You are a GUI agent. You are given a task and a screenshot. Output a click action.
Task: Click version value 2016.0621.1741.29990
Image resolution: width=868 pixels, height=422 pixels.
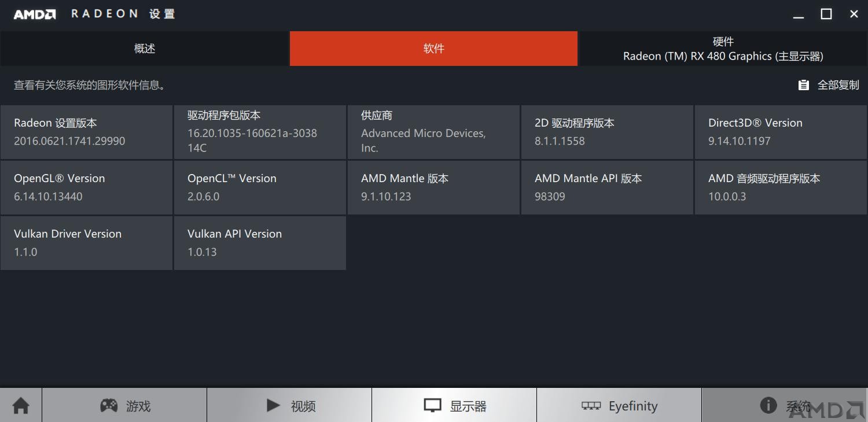click(69, 141)
